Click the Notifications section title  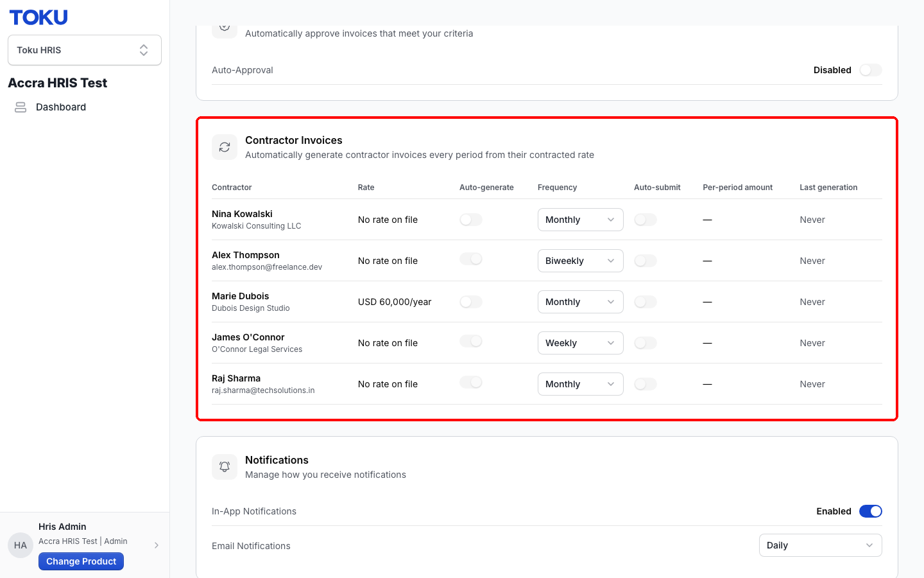[x=277, y=460]
